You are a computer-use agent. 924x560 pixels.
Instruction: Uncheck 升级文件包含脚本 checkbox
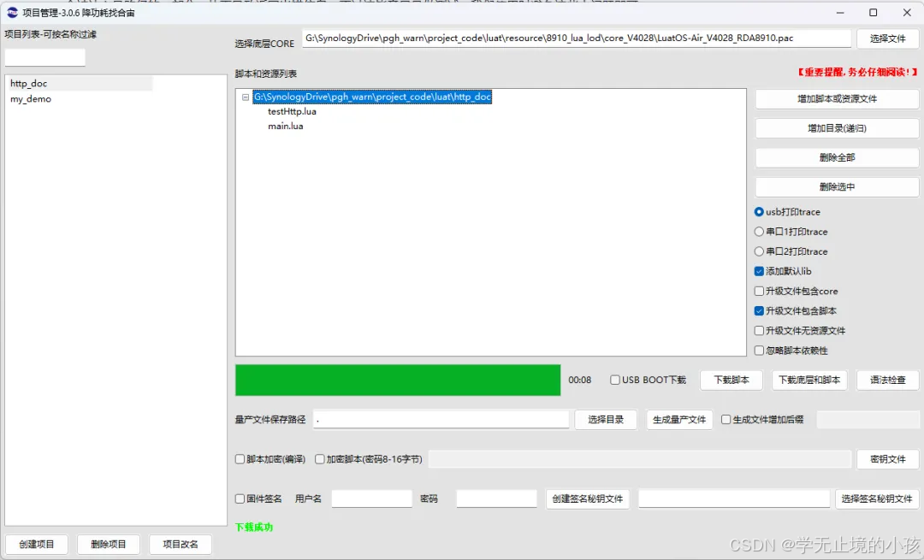coord(759,311)
